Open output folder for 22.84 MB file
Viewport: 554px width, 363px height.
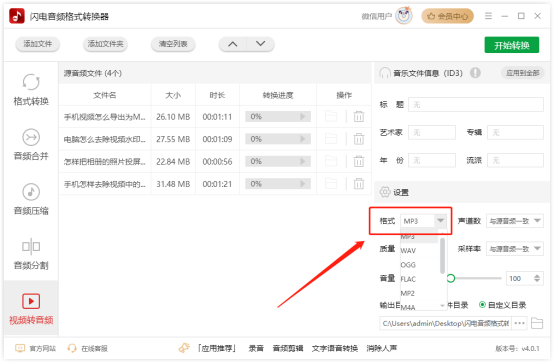331,162
